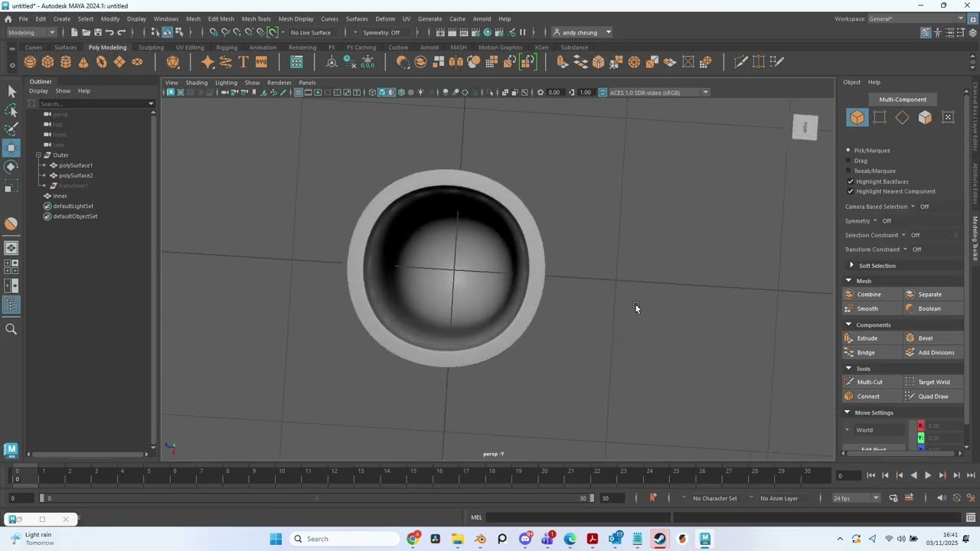Screen dimensions: 980x551
Task: Open the 24 fps frame rate dropdown
Action: [x=857, y=498]
